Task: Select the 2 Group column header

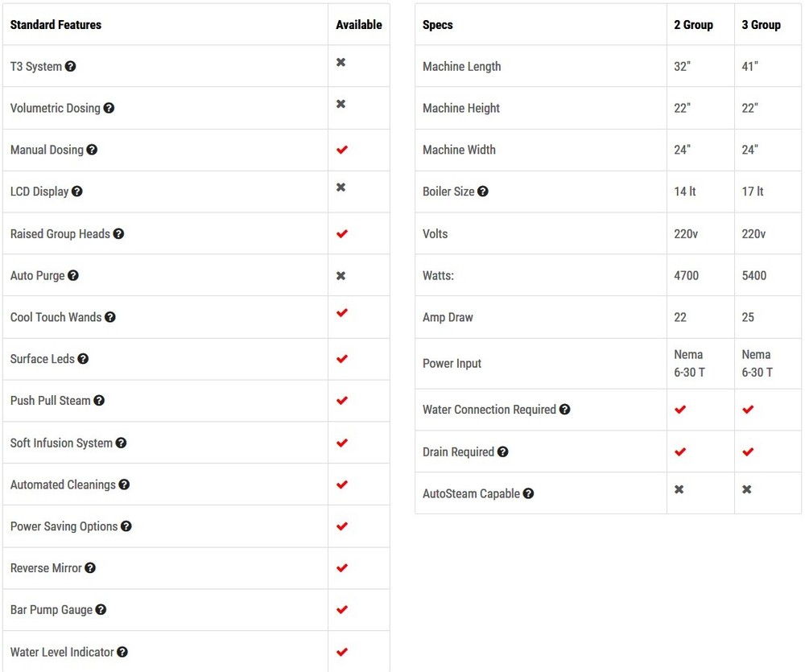Action: point(693,25)
